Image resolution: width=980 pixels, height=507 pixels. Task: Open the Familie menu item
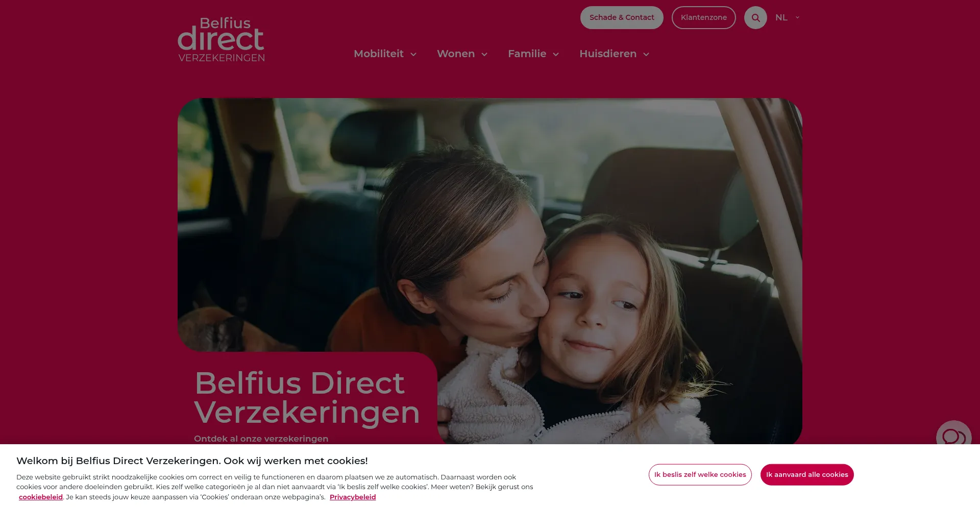coord(527,54)
